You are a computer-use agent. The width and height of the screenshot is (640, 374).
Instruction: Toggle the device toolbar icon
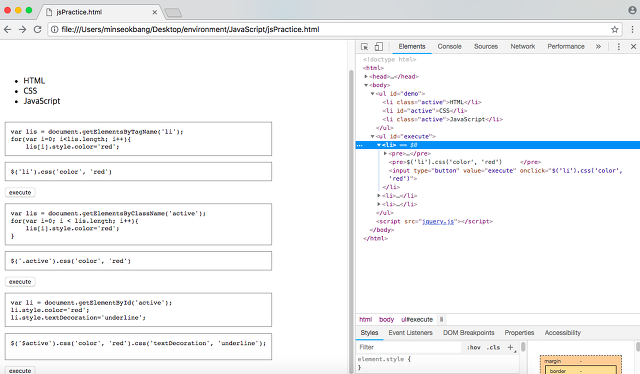[379, 47]
